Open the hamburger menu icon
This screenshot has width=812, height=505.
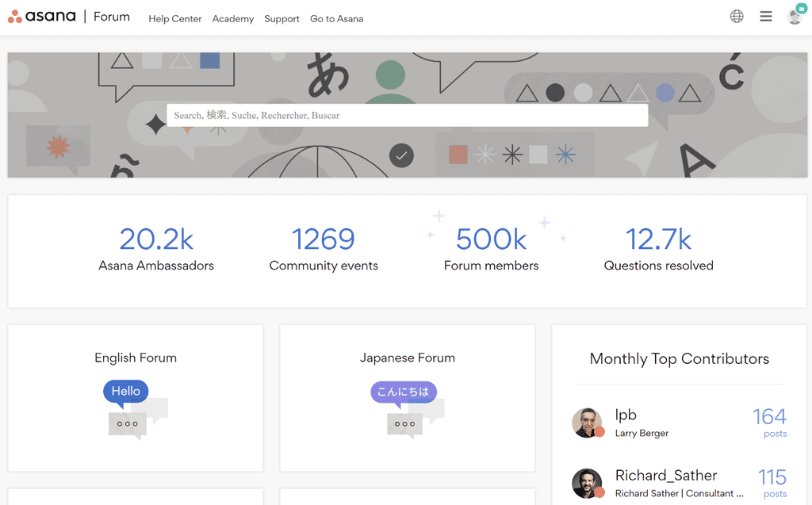tap(765, 16)
